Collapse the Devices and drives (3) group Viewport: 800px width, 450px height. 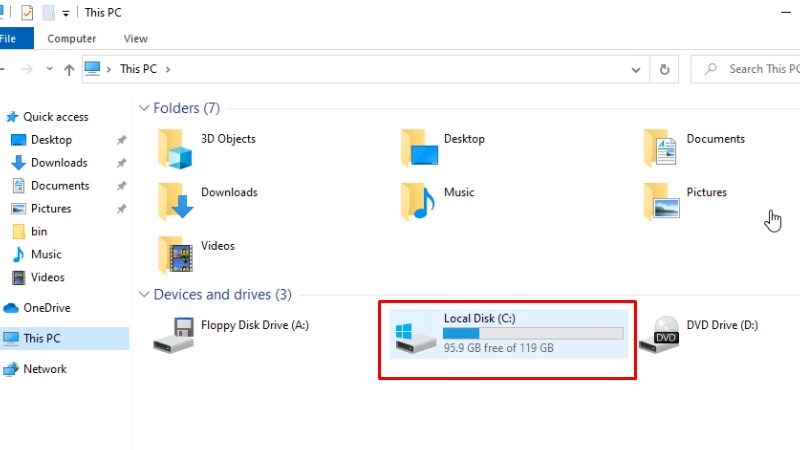point(144,294)
